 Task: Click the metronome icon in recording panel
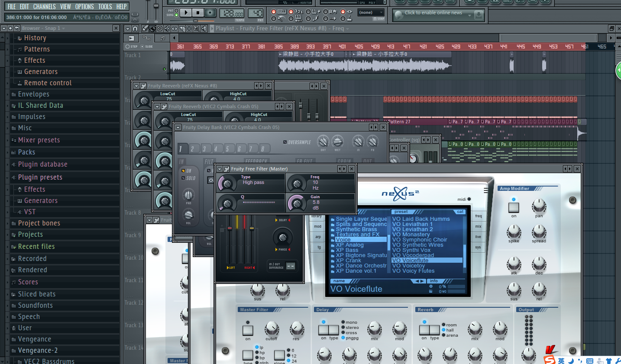pos(281,19)
